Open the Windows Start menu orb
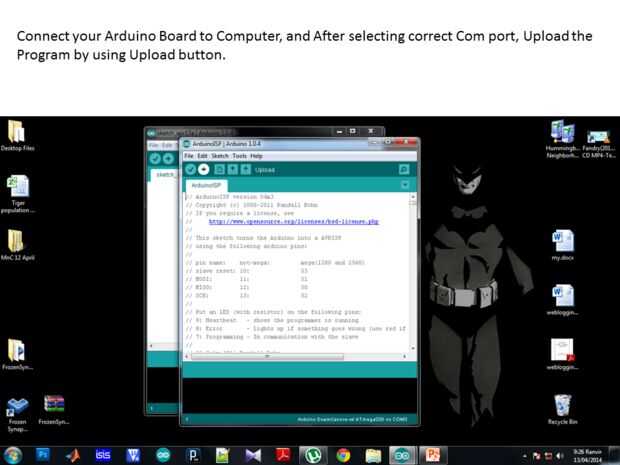This screenshot has height=465, width=620. click(x=12, y=455)
